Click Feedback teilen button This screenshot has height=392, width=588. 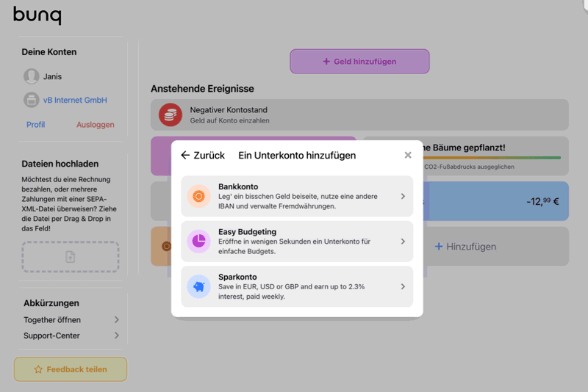pos(71,369)
